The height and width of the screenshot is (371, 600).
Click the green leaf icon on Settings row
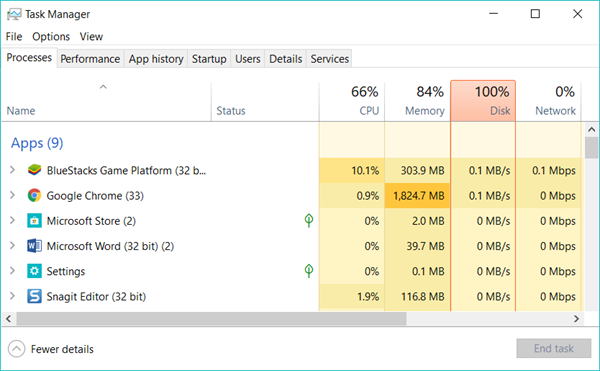click(309, 271)
